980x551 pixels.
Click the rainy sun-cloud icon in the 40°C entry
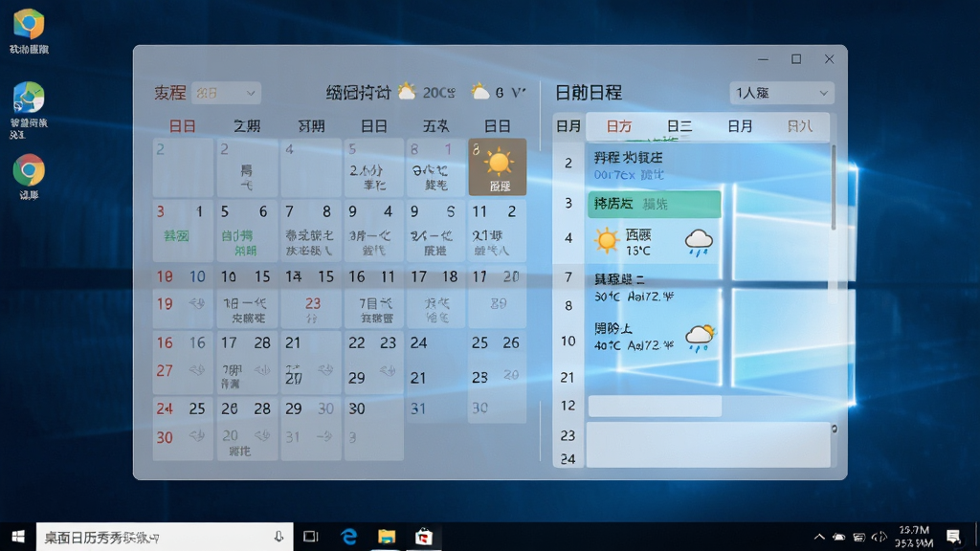(700, 338)
